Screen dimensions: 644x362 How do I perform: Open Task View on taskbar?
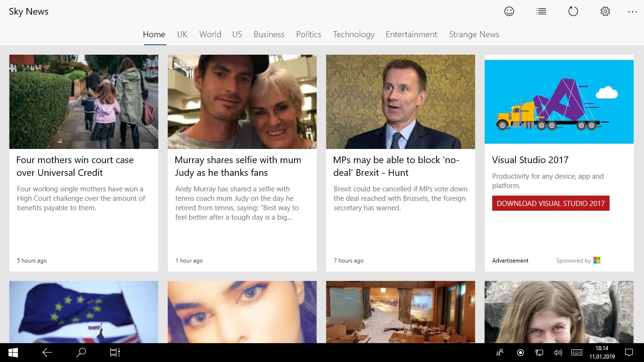tap(115, 353)
